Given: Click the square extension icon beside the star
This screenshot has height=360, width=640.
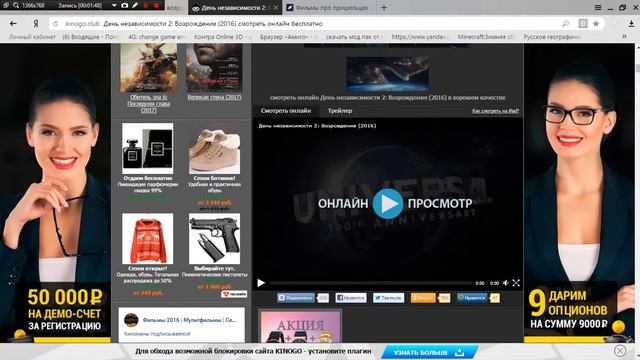Looking at the screenshot, I should 583,24.
